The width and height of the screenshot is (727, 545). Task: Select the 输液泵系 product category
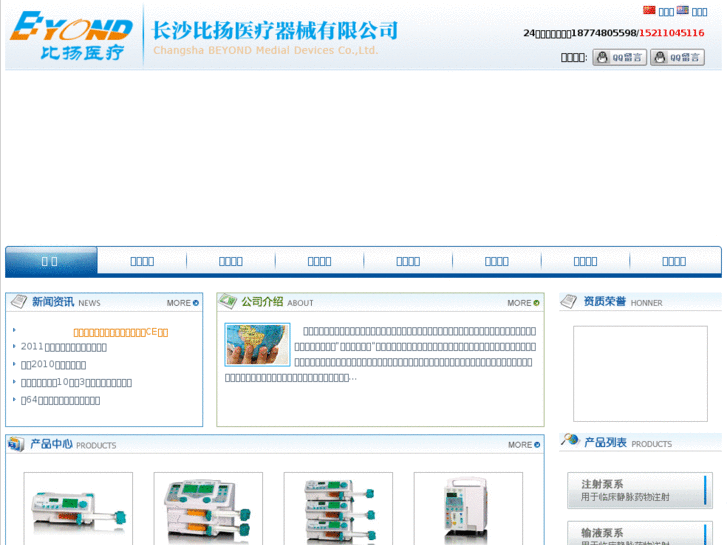(x=640, y=533)
